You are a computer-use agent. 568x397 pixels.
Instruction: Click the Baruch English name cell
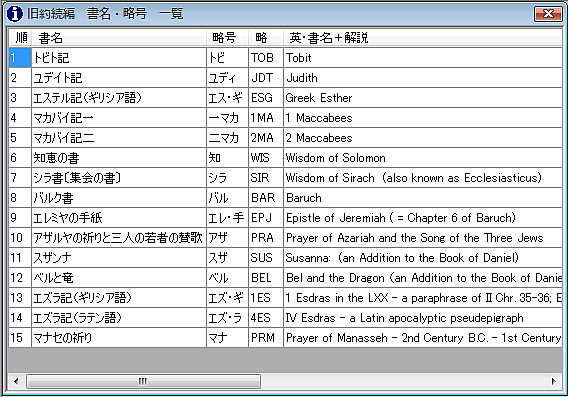423,198
